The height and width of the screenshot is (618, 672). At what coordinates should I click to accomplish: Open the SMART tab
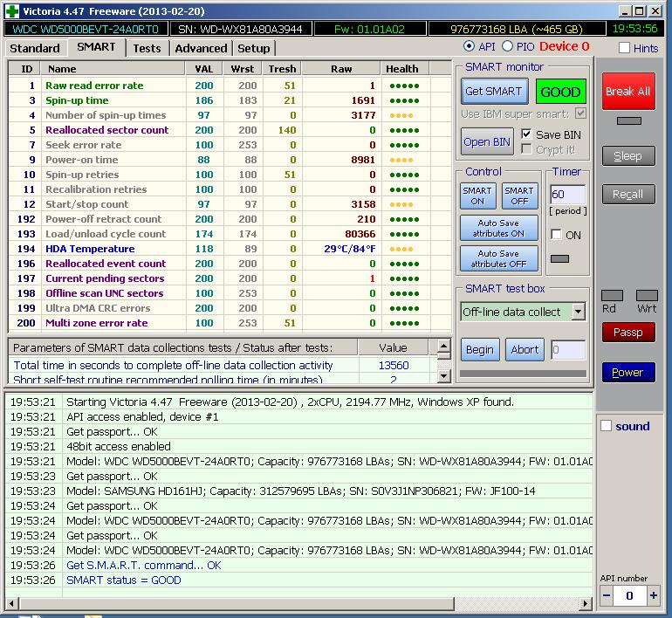pos(96,47)
